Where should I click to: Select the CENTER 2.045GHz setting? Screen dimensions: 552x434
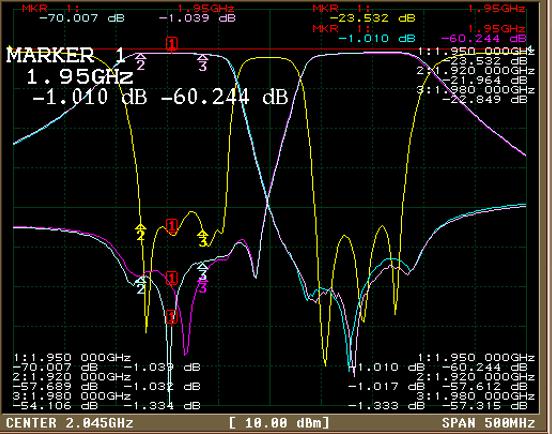tap(70, 423)
